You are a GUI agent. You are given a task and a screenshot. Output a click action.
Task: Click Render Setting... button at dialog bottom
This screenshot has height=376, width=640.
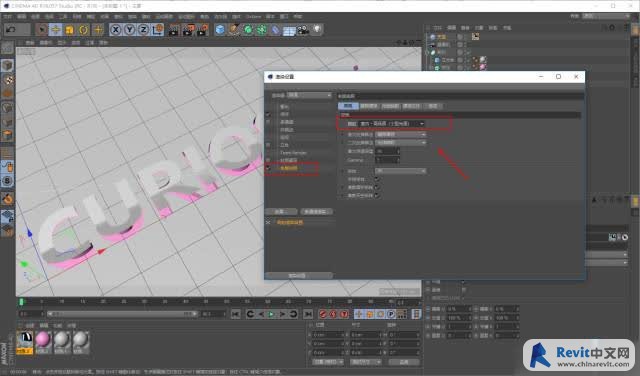point(298,276)
